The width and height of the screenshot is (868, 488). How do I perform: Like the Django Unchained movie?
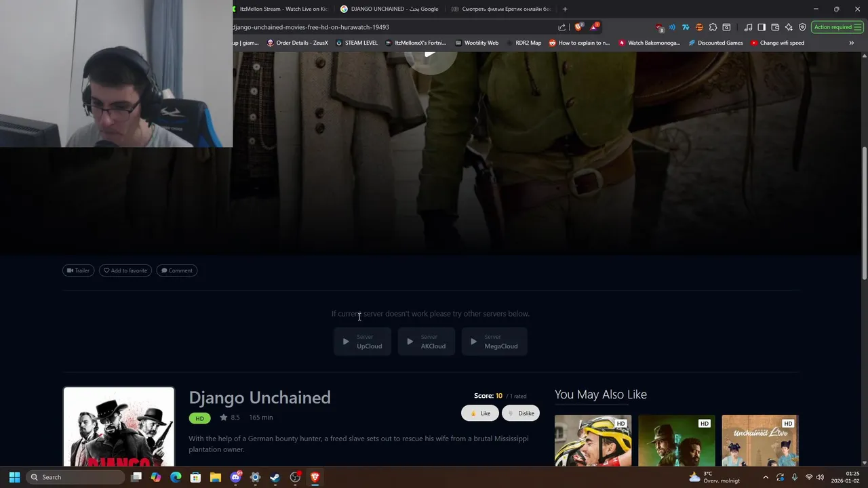click(480, 413)
